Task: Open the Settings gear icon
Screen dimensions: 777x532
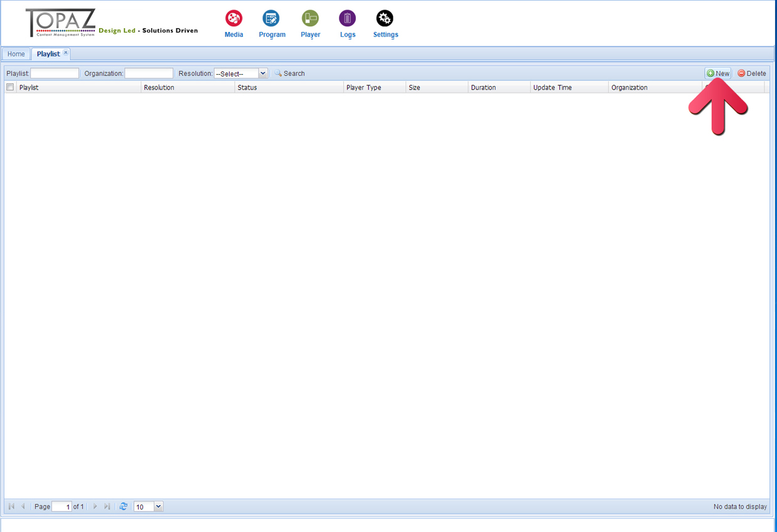Action: tap(385, 19)
